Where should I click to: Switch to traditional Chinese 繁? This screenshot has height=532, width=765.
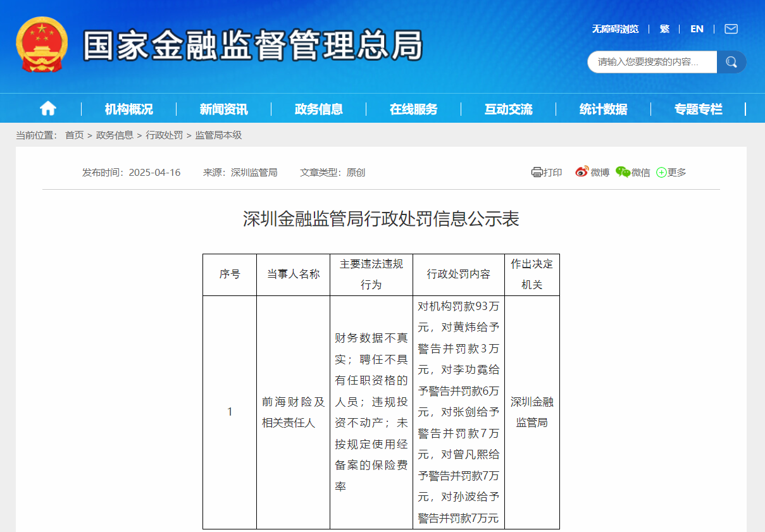click(x=664, y=29)
